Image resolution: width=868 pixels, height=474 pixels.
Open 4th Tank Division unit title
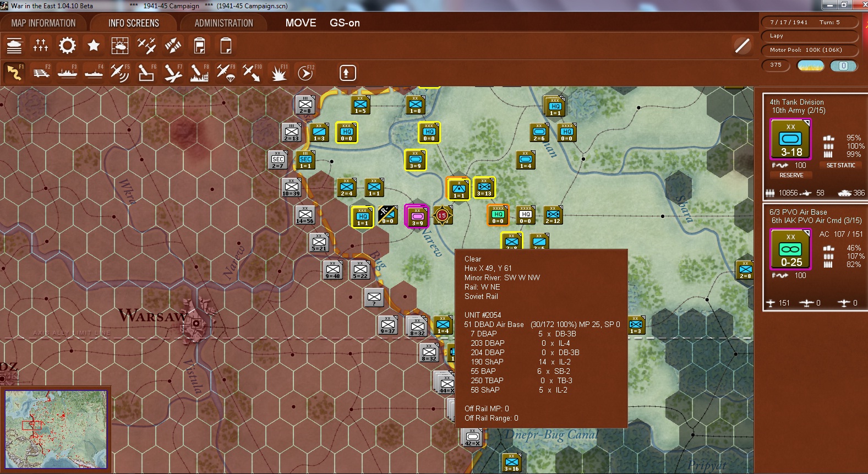pos(796,102)
